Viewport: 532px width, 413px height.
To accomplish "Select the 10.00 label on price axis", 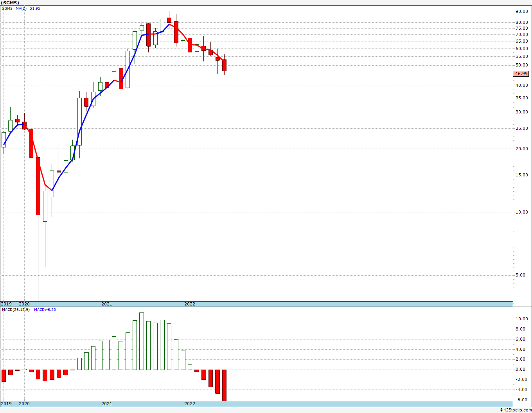I will [x=522, y=212].
